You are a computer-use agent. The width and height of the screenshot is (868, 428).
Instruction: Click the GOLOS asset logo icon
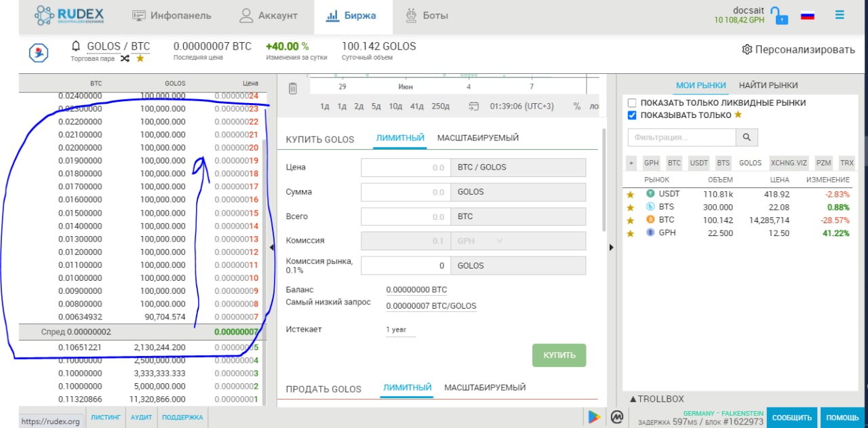tap(38, 52)
